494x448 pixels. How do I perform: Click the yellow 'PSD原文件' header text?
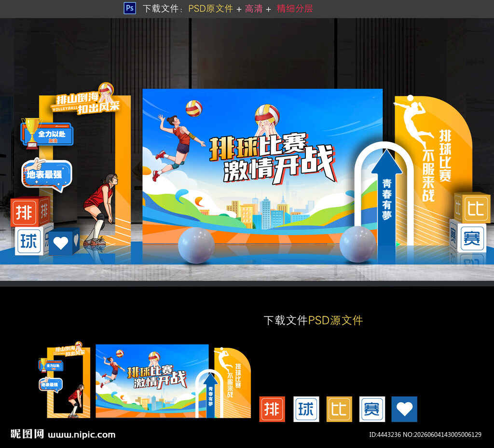(x=210, y=9)
